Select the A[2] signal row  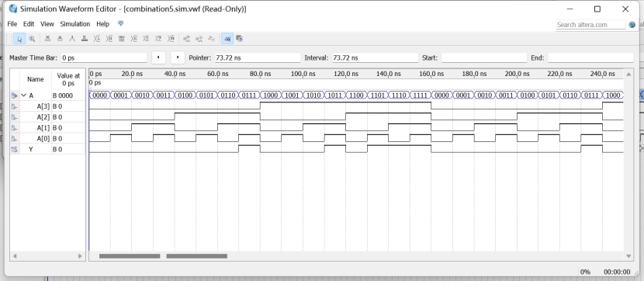pyautogui.click(x=47, y=116)
